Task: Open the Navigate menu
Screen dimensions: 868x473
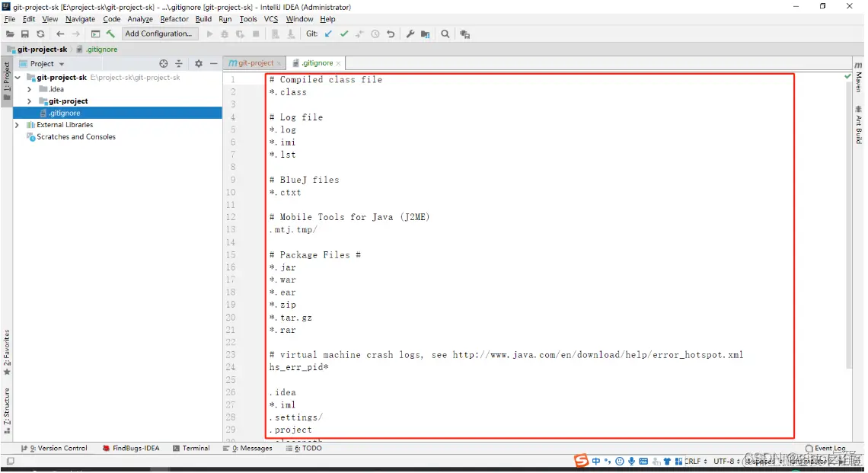Action: coord(80,19)
